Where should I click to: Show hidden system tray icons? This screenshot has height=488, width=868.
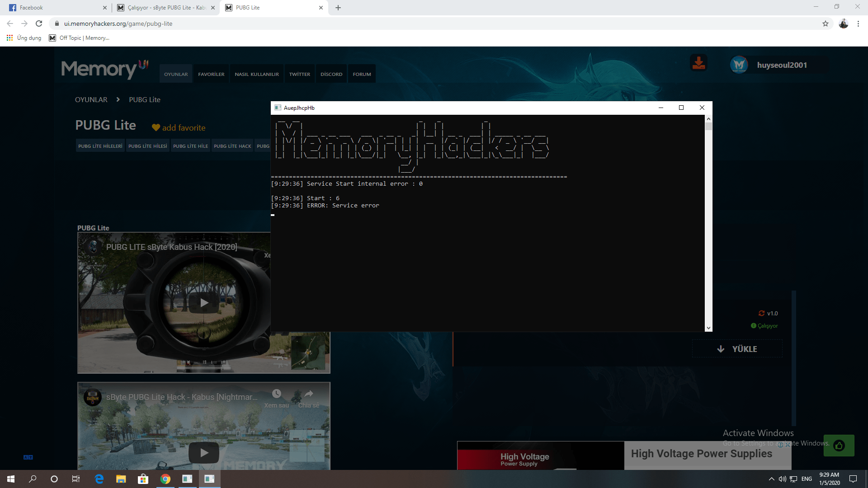click(x=771, y=479)
